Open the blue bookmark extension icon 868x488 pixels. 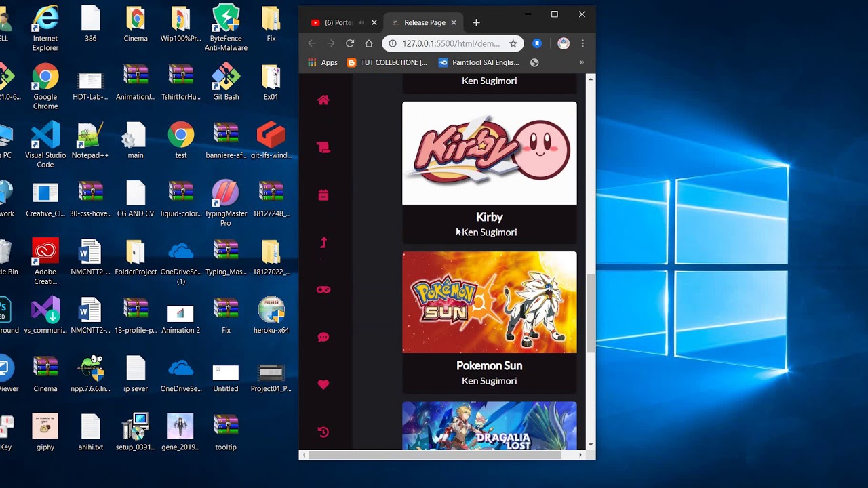(x=537, y=43)
